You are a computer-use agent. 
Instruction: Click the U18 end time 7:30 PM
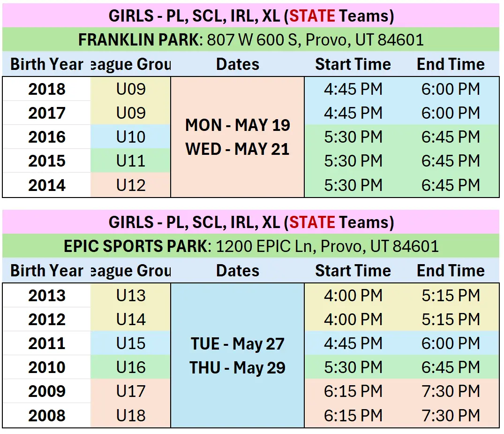click(451, 415)
